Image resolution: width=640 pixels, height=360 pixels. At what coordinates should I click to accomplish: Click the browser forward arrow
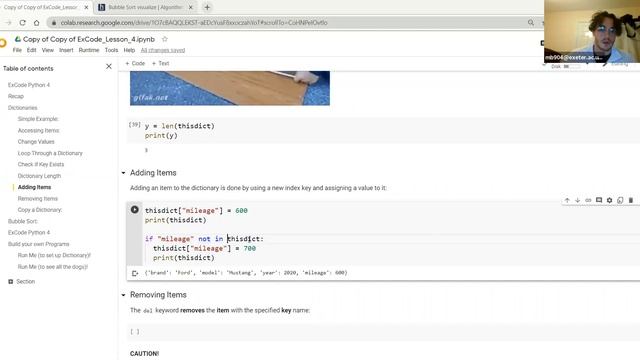click(x=9, y=23)
